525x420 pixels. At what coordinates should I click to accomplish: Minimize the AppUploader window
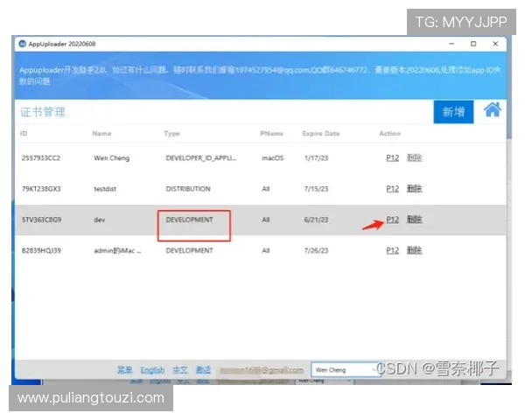click(x=451, y=44)
